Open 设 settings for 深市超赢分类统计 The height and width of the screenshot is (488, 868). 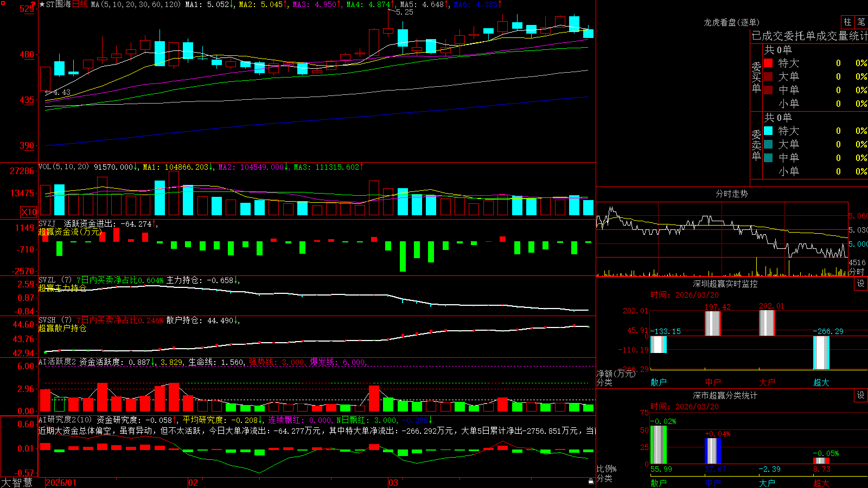(861, 395)
